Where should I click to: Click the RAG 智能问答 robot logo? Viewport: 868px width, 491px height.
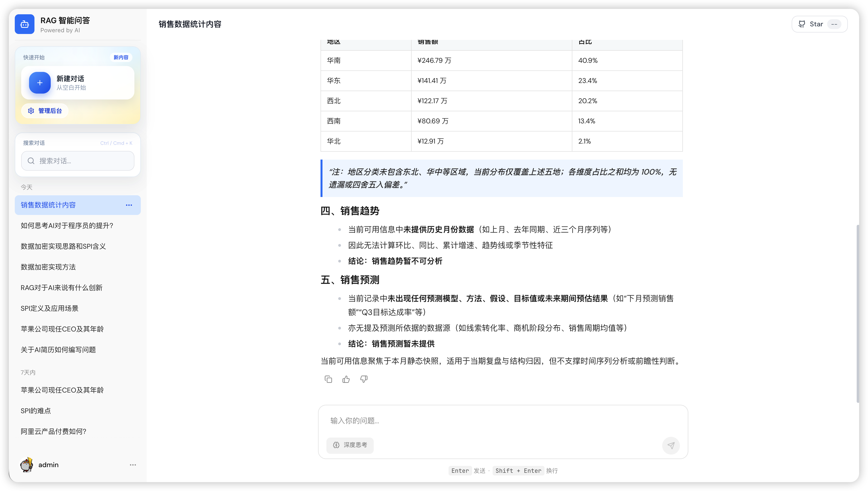24,24
